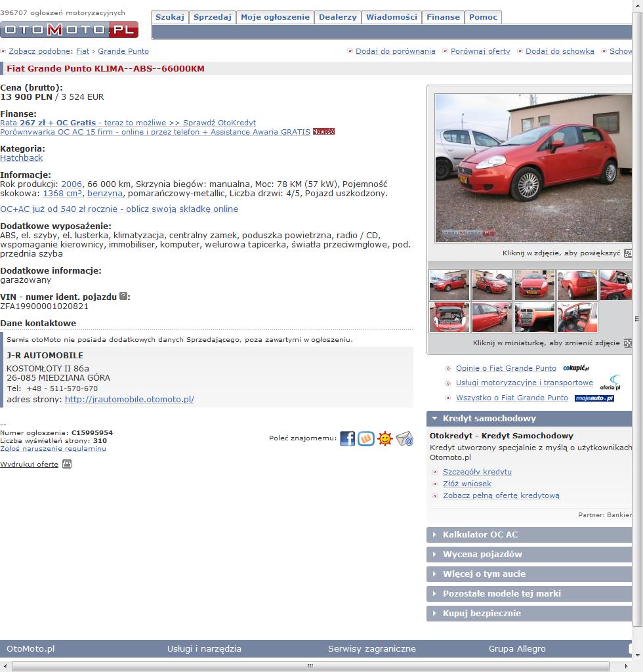The width and height of the screenshot is (643, 672).
Task: Open the OtoKredyt Rata 267 zł link
Action: tap(128, 123)
